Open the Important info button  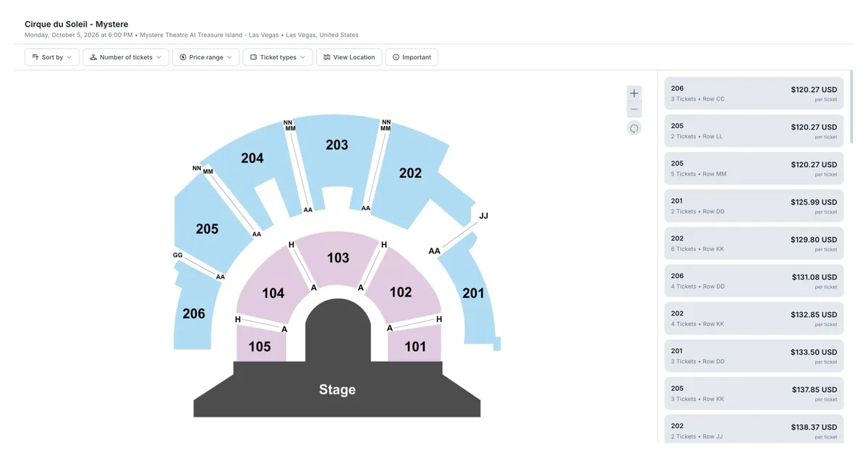(412, 57)
